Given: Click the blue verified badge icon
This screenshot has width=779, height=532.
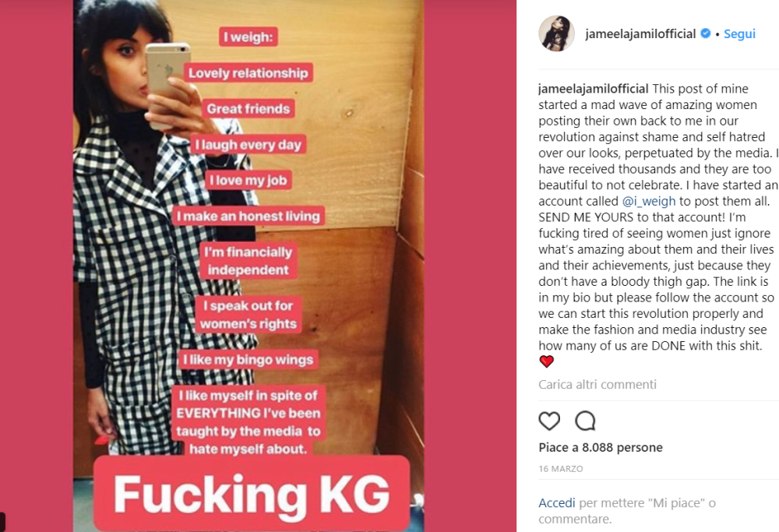Looking at the screenshot, I should tap(705, 33).
